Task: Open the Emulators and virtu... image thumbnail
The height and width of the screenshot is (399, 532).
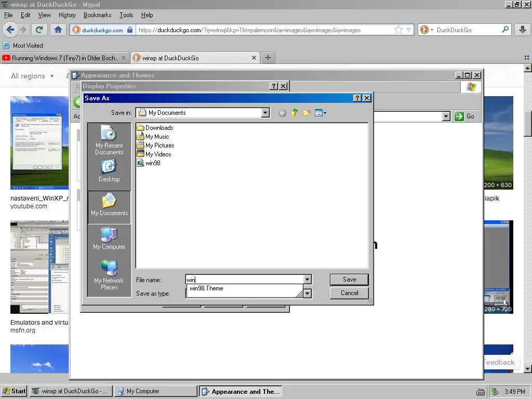Action: [39, 267]
